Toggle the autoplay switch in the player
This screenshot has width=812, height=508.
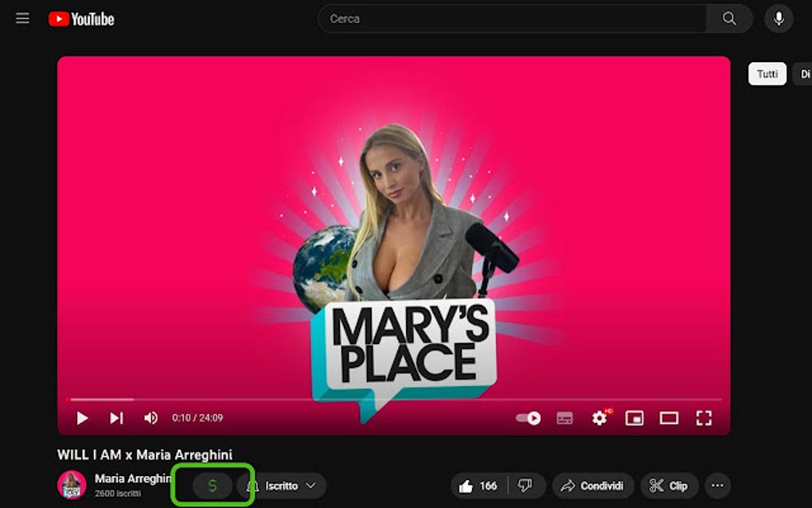pyautogui.click(x=528, y=417)
